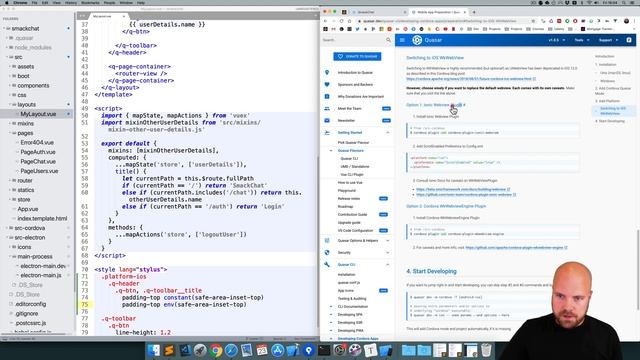
Task: Open Quasar hamburger menu icon
Action: (402, 40)
